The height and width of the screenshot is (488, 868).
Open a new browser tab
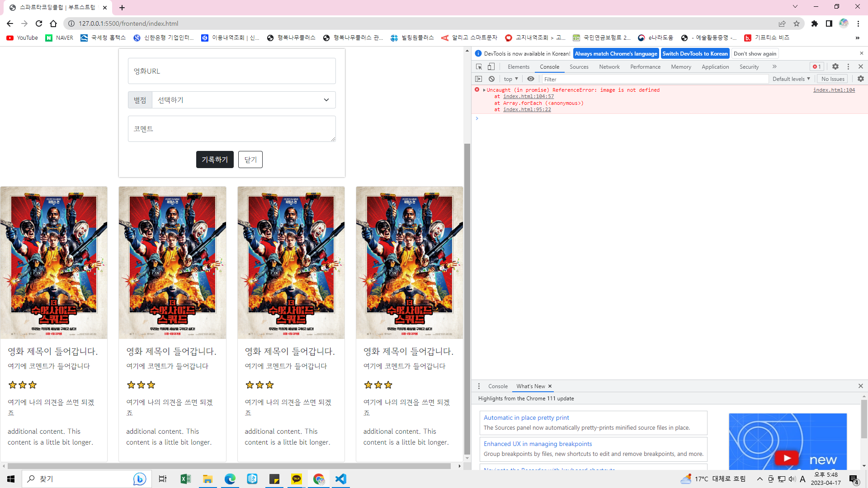click(122, 8)
